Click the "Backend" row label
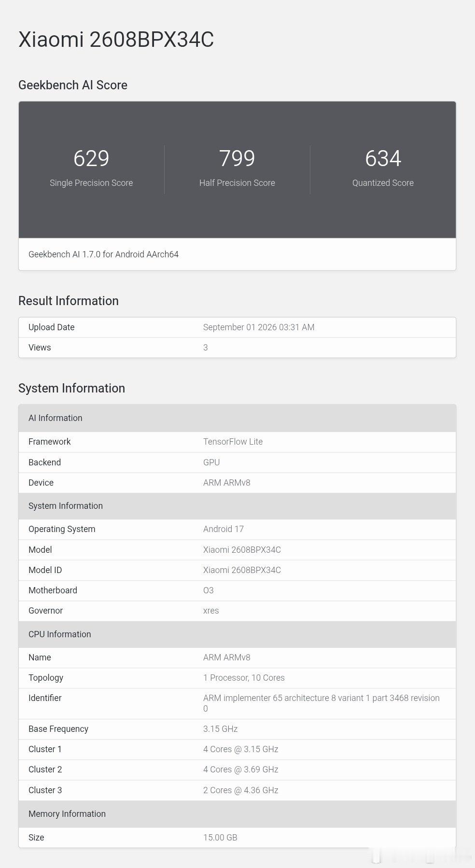 44,462
